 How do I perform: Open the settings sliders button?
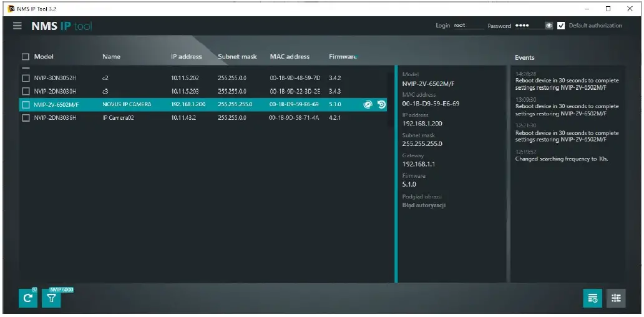pos(616,298)
